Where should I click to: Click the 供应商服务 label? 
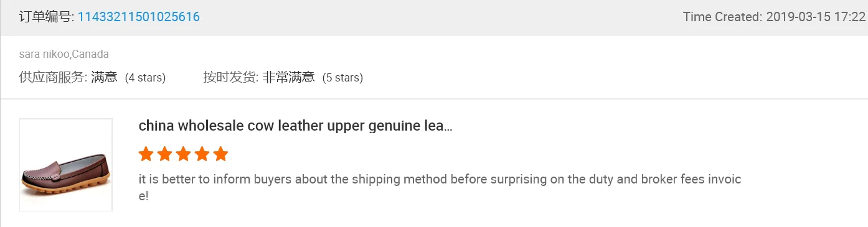pos(53,77)
